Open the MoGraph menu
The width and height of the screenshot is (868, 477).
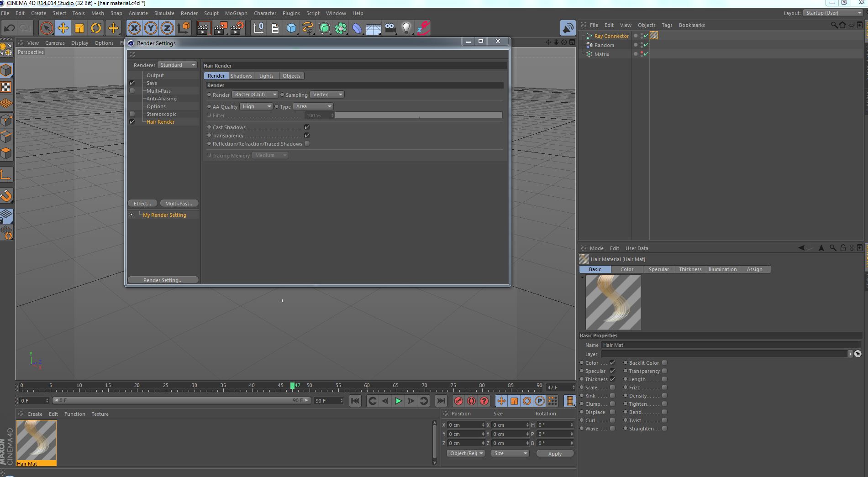pos(236,13)
